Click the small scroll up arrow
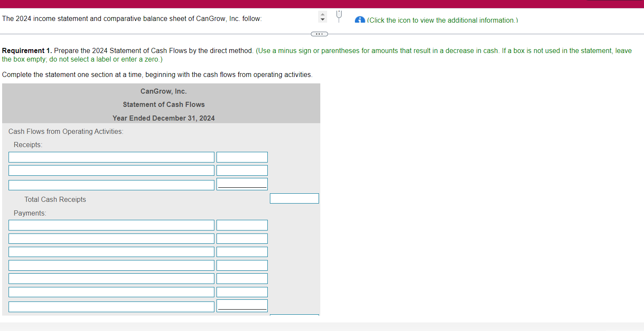The width and height of the screenshot is (644, 331). [322, 15]
